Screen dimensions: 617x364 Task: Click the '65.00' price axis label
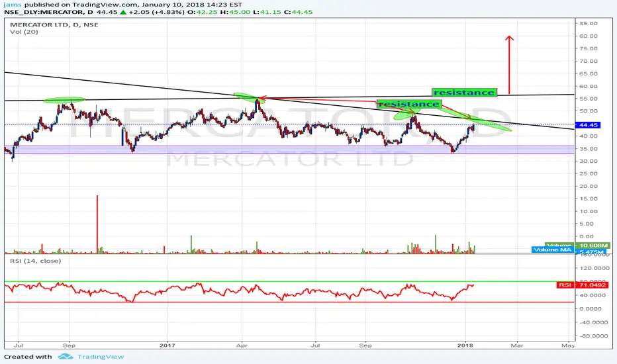[589, 73]
